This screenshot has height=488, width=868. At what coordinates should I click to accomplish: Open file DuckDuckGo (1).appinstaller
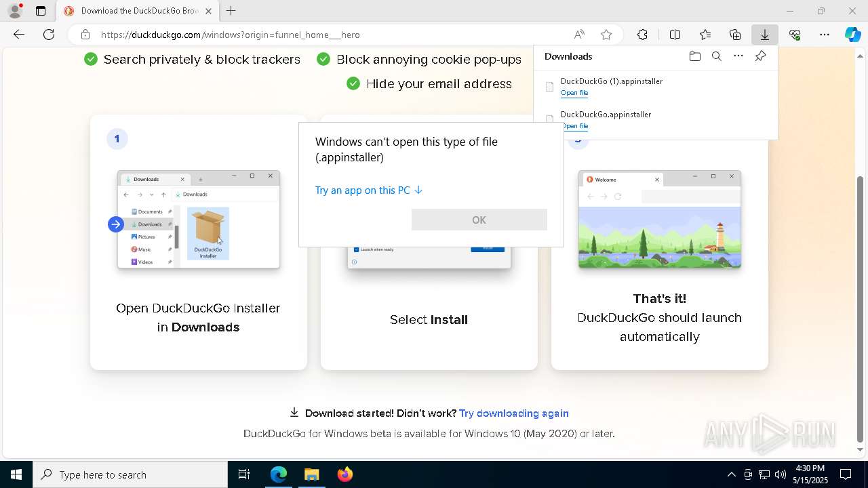coord(574,93)
